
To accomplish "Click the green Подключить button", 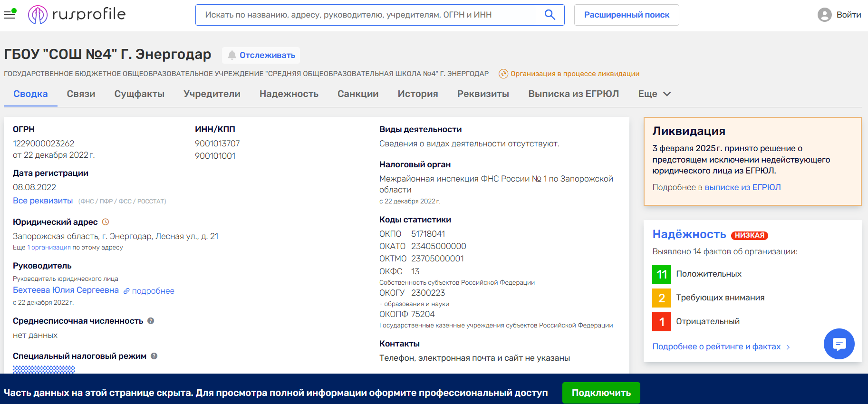I will point(601,393).
